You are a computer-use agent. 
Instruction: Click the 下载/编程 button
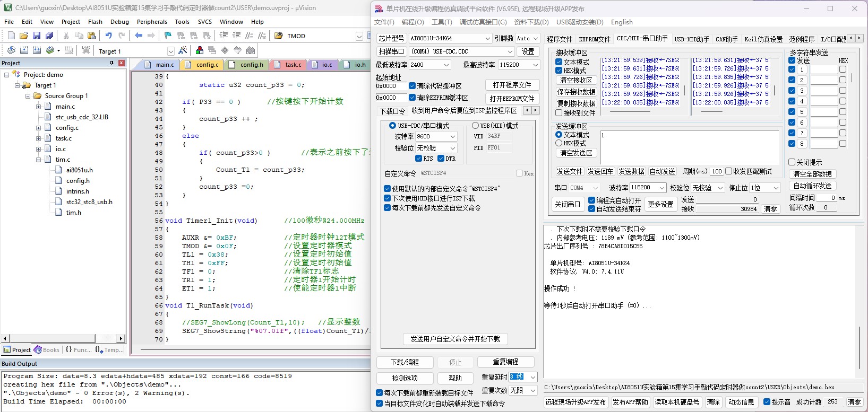(405, 362)
